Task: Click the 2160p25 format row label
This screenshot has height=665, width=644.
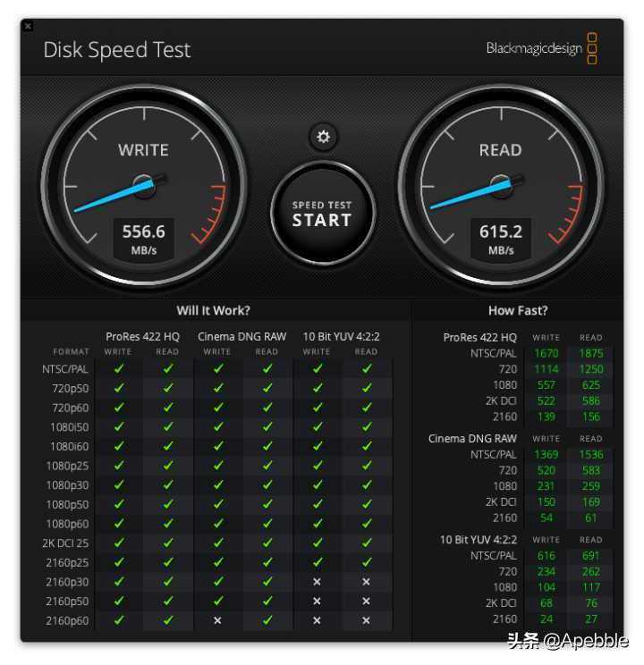Action: 67,563
